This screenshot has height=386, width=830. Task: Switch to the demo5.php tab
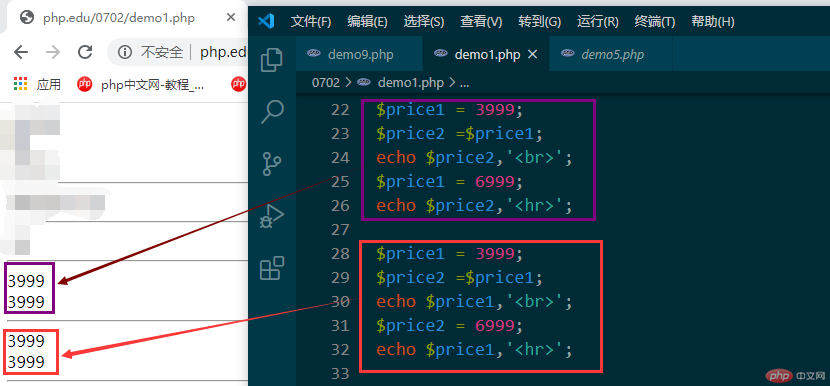(611, 54)
